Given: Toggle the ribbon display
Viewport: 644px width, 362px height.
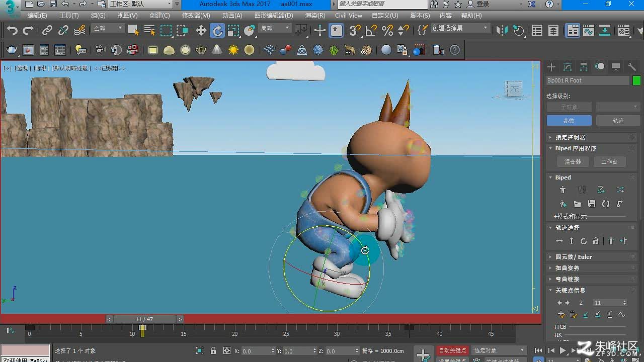Looking at the screenshot, I should click(x=573, y=31).
